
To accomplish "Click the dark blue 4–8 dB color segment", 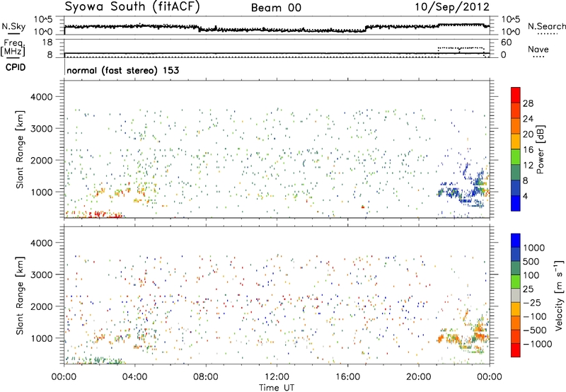I will [516, 188].
